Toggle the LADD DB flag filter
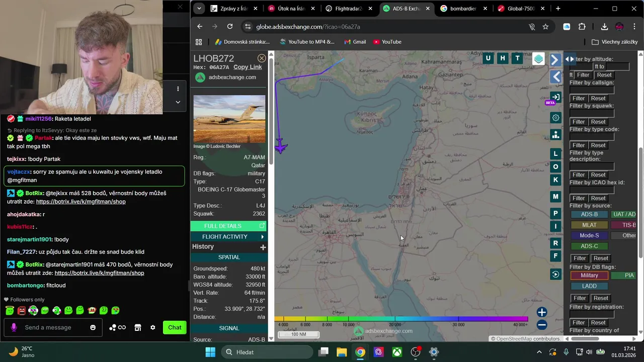This screenshot has width=644, height=362. point(589,286)
